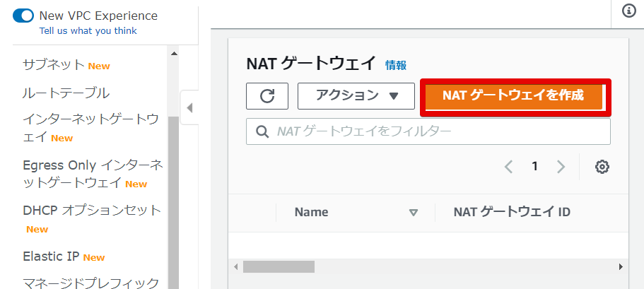Select page number 1

coord(534,166)
